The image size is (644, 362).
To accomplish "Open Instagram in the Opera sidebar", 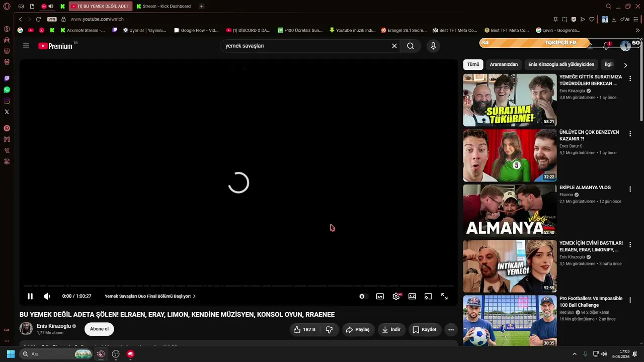I will (x=7, y=101).
